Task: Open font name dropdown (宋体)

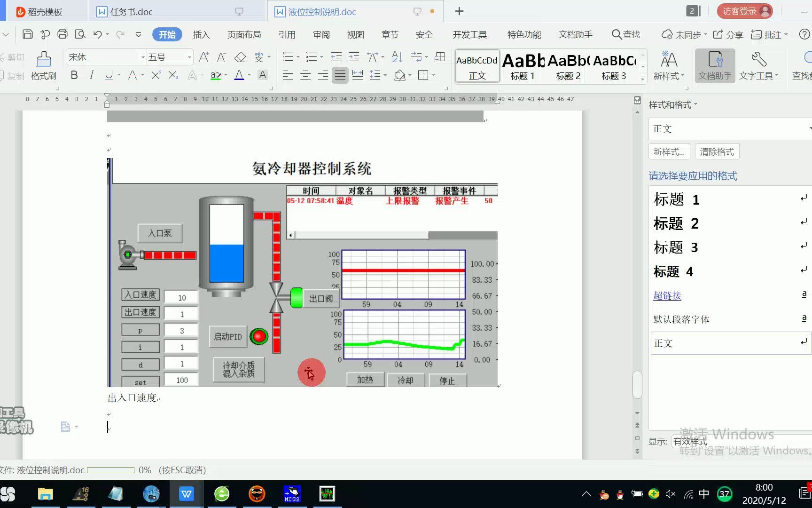Action: pos(143,57)
